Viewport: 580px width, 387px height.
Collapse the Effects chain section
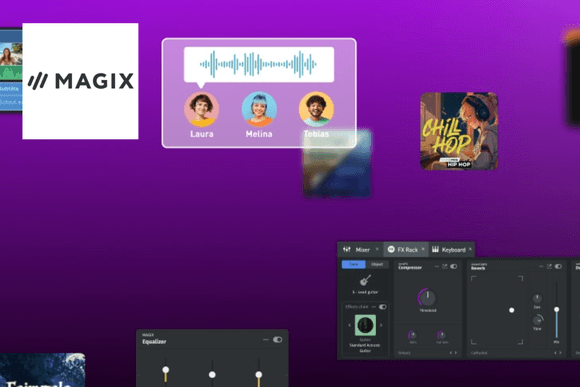pyautogui.click(x=374, y=307)
